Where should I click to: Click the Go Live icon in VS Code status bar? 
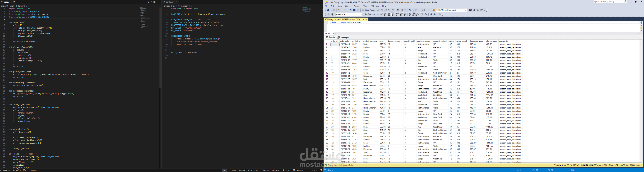(287, 170)
